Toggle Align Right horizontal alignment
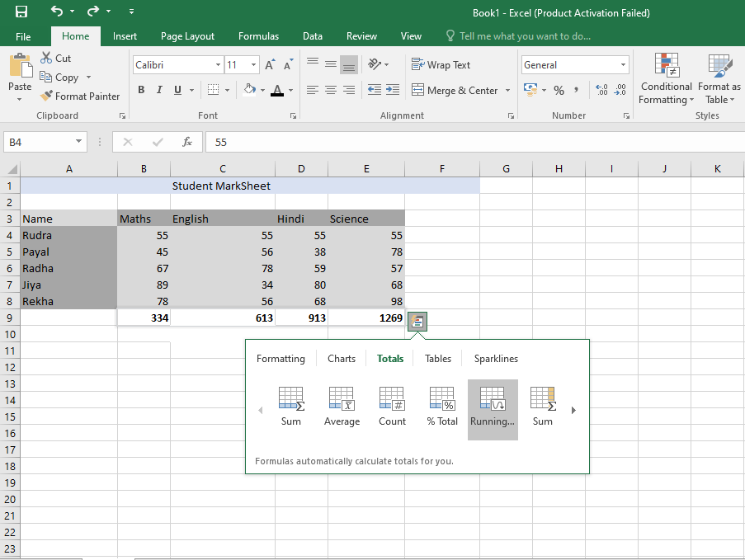Image resolution: width=745 pixels, height=560 pixels. [349, 90]
